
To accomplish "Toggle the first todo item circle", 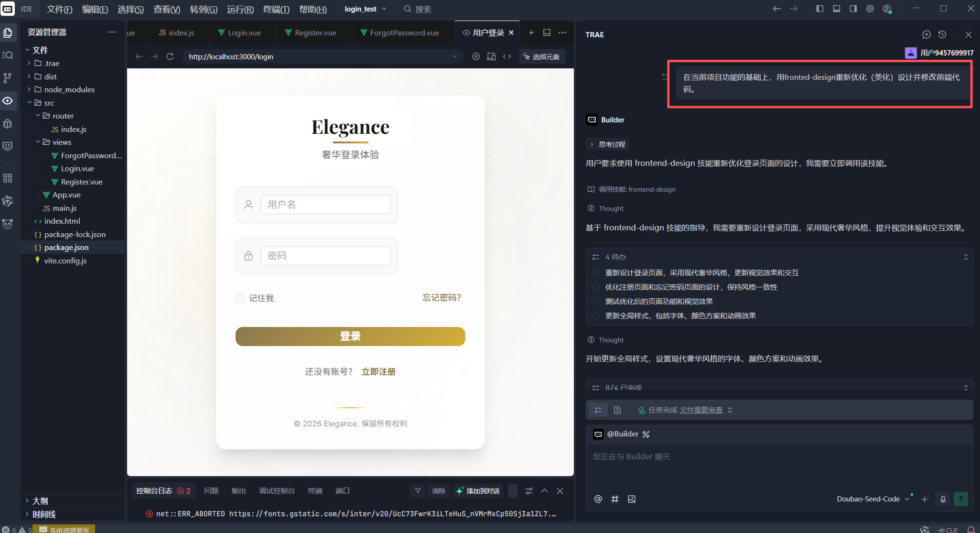I will (x=595, y=272).
